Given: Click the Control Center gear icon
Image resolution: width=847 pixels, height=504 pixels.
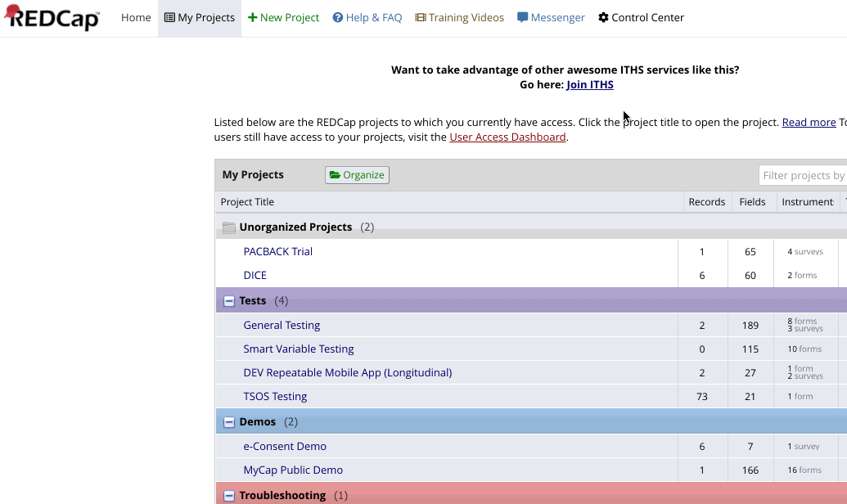Looking at the screenshot, I should pyautogui.click(x=603, y=17).
